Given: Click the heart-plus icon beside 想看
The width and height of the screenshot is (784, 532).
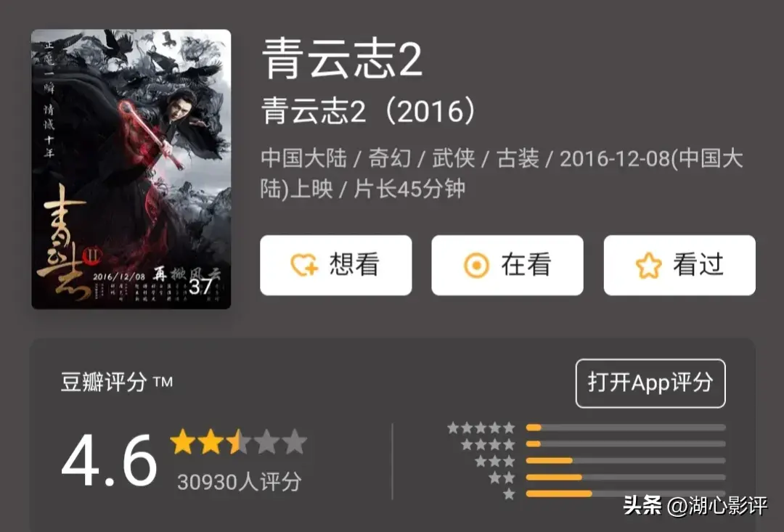Looking at the screenshot, I should 304,265.
